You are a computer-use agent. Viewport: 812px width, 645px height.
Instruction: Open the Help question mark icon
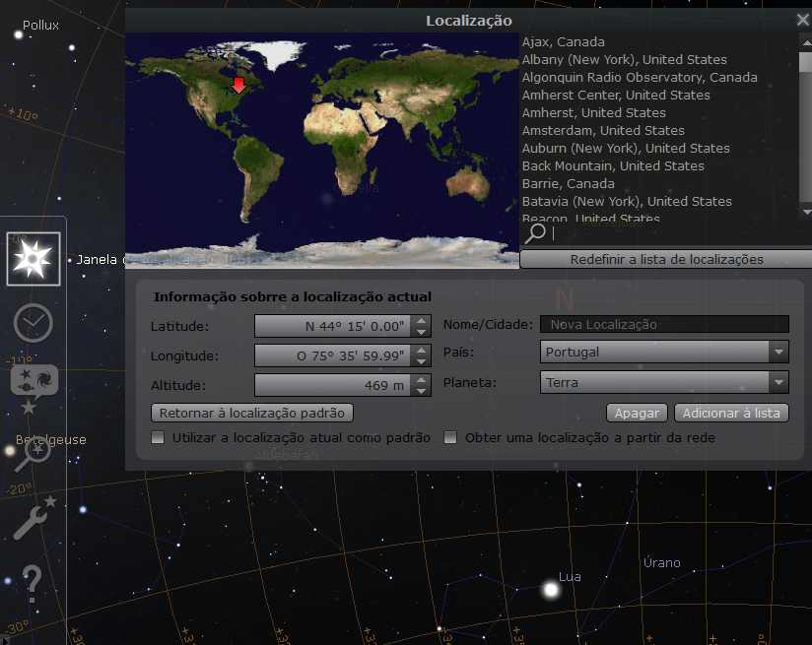[x=33, y=583]
